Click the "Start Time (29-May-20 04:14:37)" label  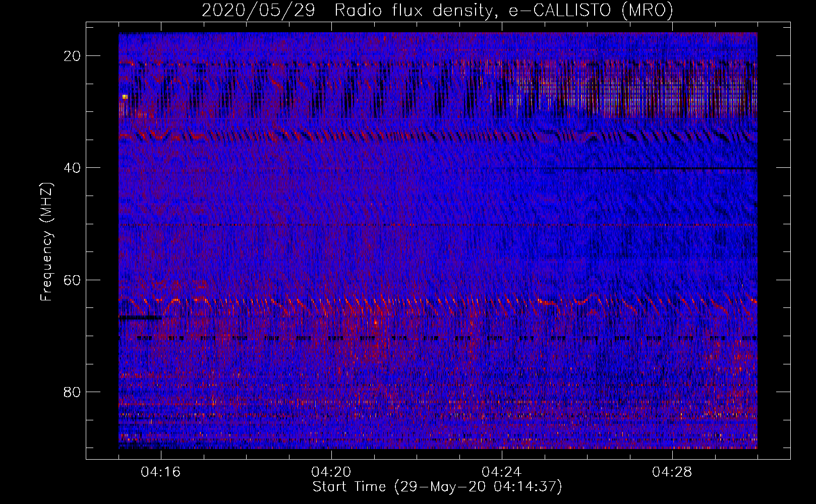[x=437, y=487]
